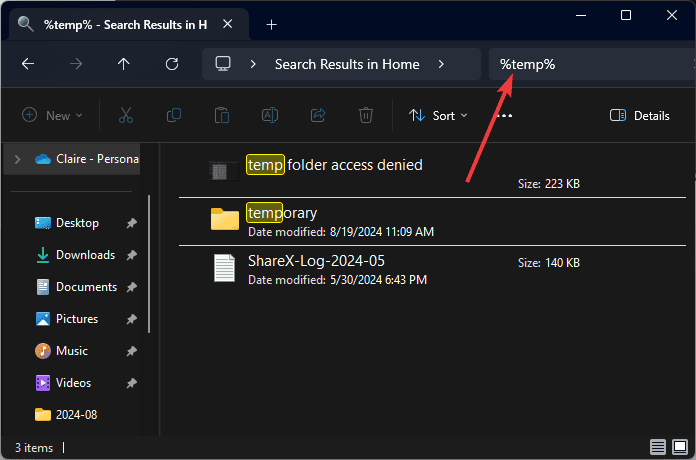Navigate back with the left arrow
The image size is (696, 460).
point(28,63)
